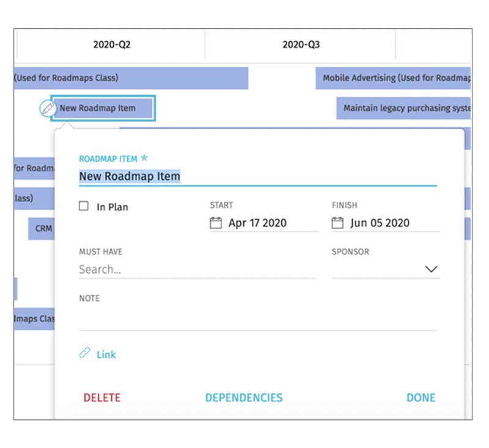Select the top-left Used for Roadmaps Class bar
The height and width of the screenshot is (448, 489).
tap(131, 78)
